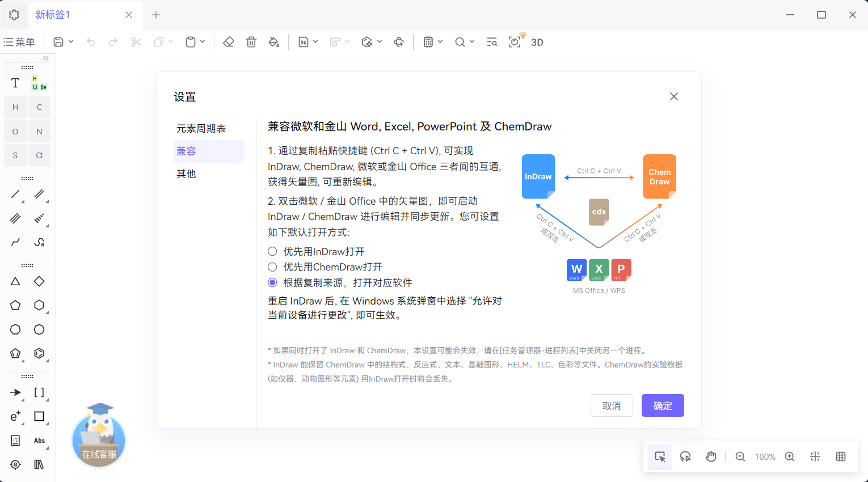Select the pentagon ring tool
The width and height of the screenshot is (868, 482).
click(15, 305)
